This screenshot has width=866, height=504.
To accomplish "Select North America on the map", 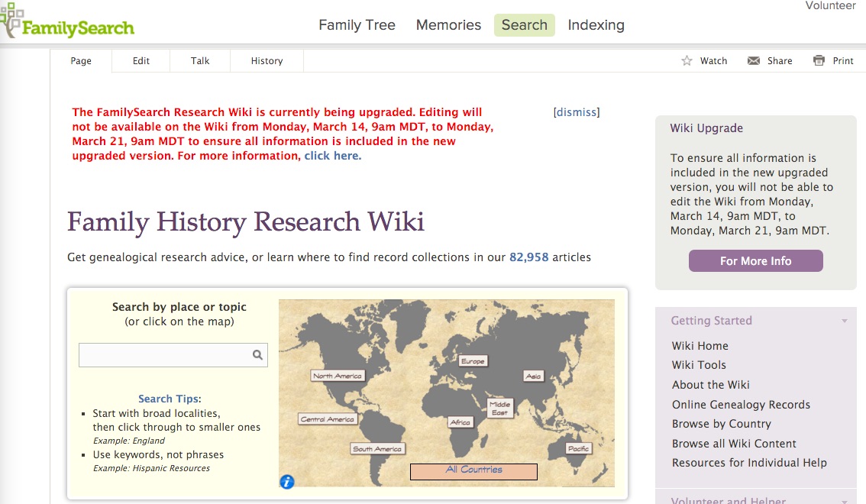I will click(338, 376).
